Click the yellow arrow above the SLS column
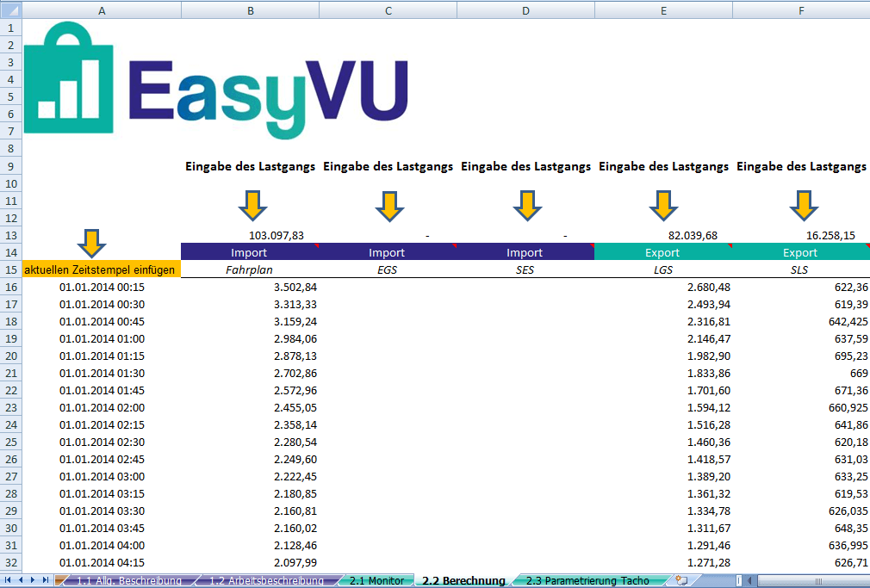The width and height of the screenshot is (870, 588). click(804, 206)
